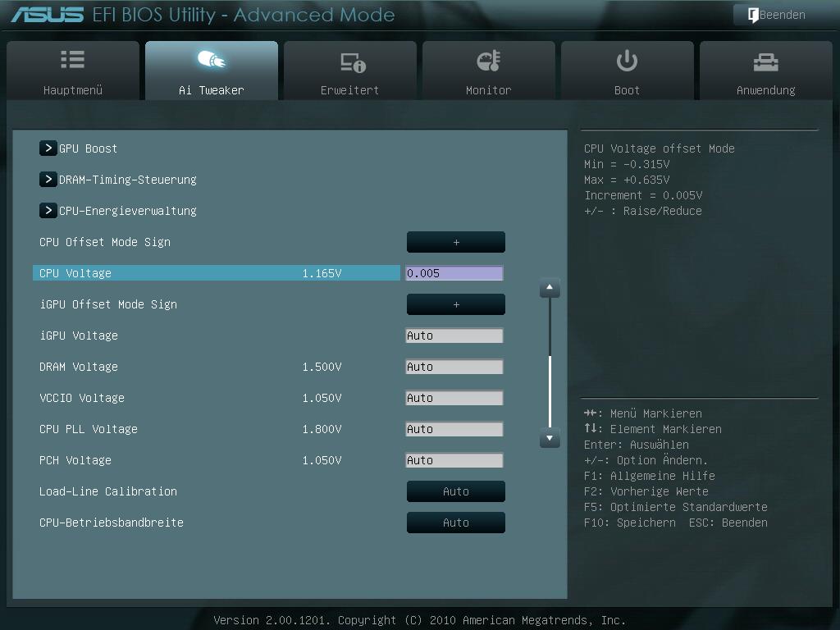The width and height of the screenshot is (840, 630).
Task: Select the Load-Line Calibration label
Action: (108, 491)
